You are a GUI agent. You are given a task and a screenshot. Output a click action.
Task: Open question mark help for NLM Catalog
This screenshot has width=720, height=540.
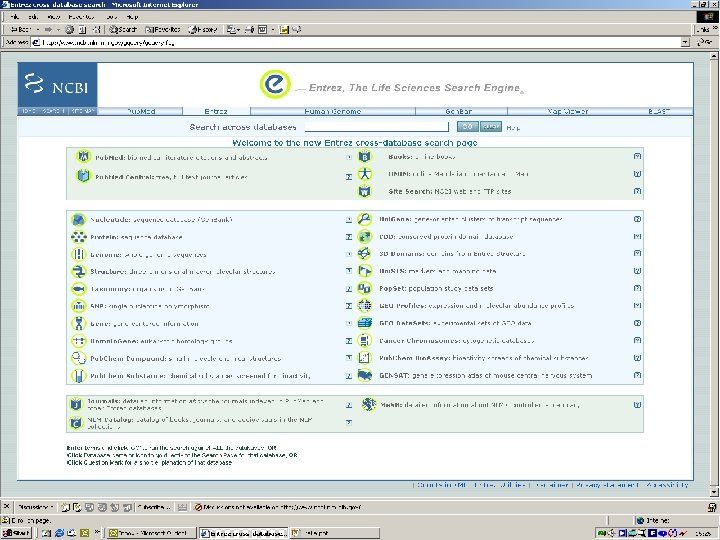349,422
